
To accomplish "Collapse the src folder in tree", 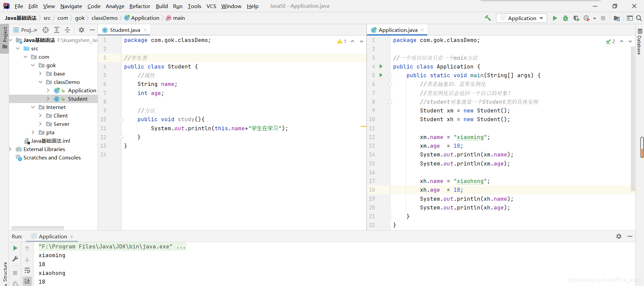I will pyautogui.click(x=18, y=48).
